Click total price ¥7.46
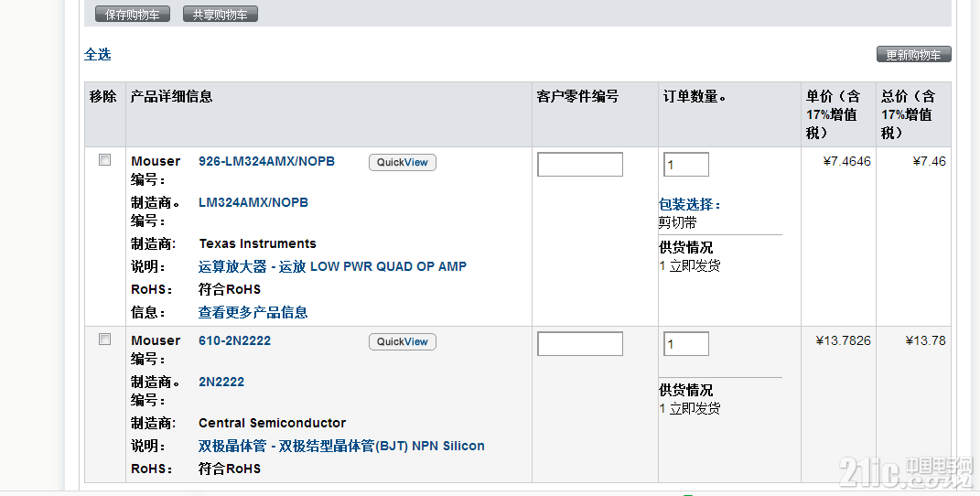This screenshot has width=980, height=496. click(x=929, y=161)
